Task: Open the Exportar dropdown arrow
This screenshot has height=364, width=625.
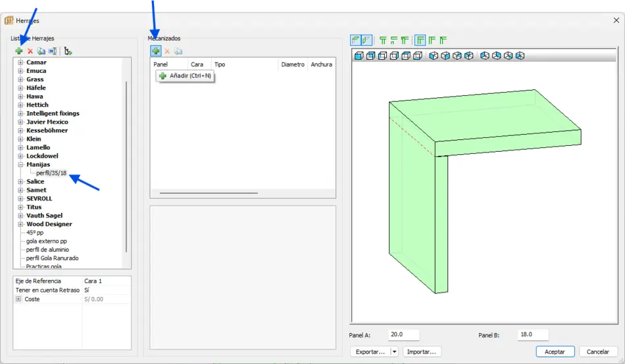Action: click(395, 352)
